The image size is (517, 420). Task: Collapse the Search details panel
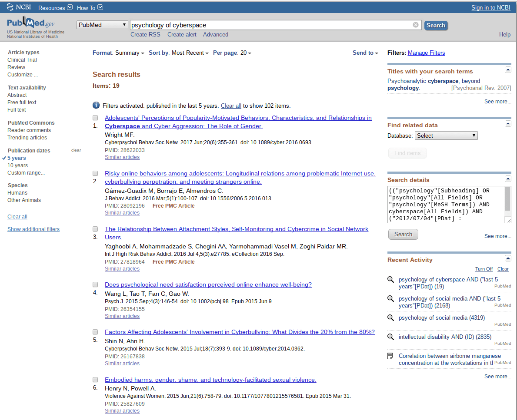point(507,179)
